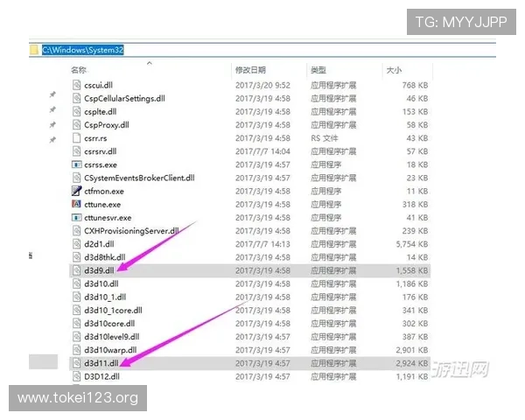The height and width of the screenshot is (420, 525).
Task: Click the csplte.dll file icon
Action: click(77, 111)
